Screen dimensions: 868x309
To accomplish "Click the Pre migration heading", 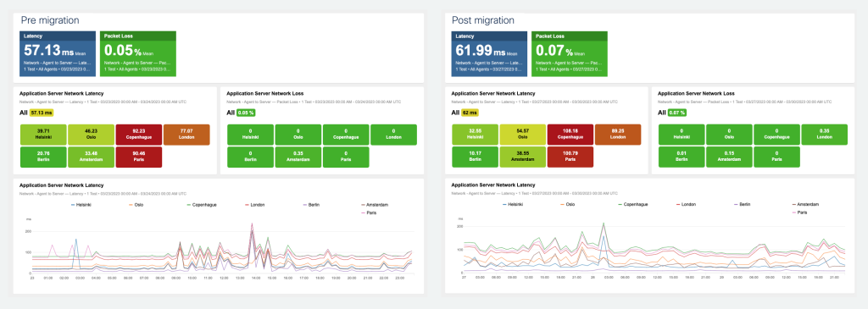I will coord(50,20).
